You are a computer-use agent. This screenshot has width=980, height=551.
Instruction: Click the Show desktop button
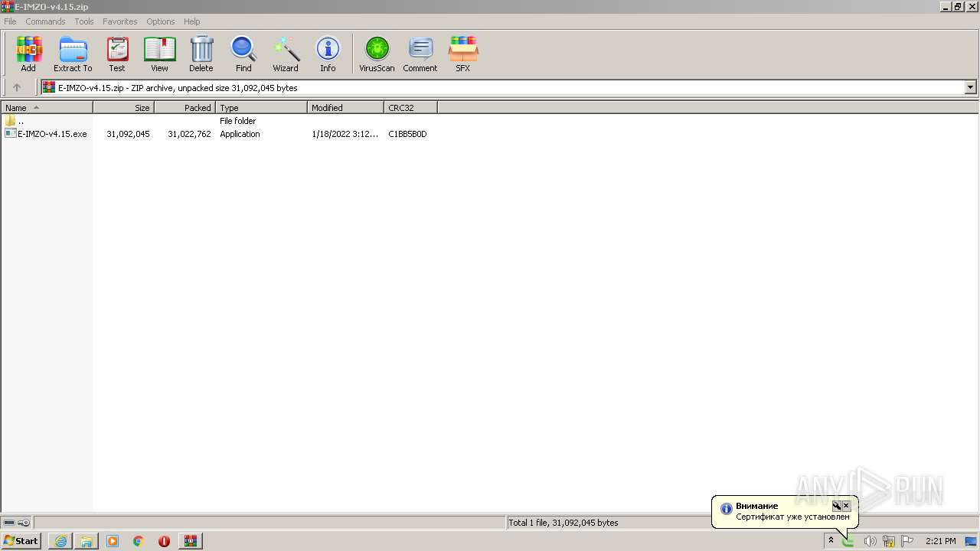click(x=972, y=541)
